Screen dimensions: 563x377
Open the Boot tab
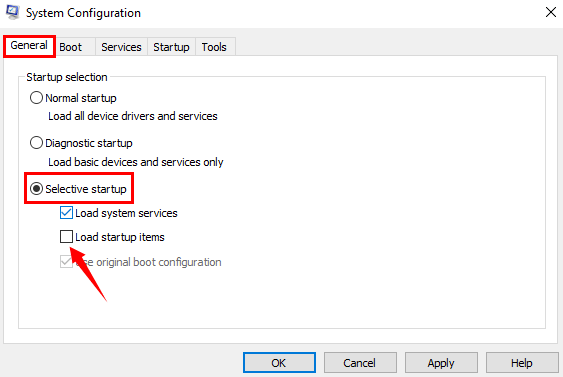(71, 47)
